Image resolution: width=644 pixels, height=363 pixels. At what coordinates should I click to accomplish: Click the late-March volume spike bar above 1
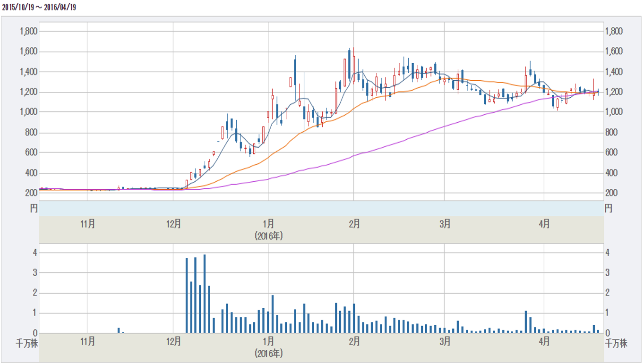(x=526, y=322)
